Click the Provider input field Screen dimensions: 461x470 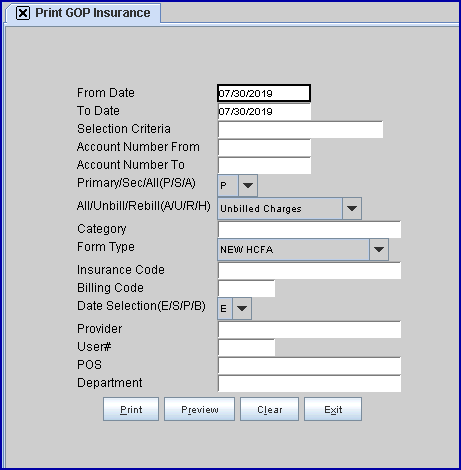(309, 329)
